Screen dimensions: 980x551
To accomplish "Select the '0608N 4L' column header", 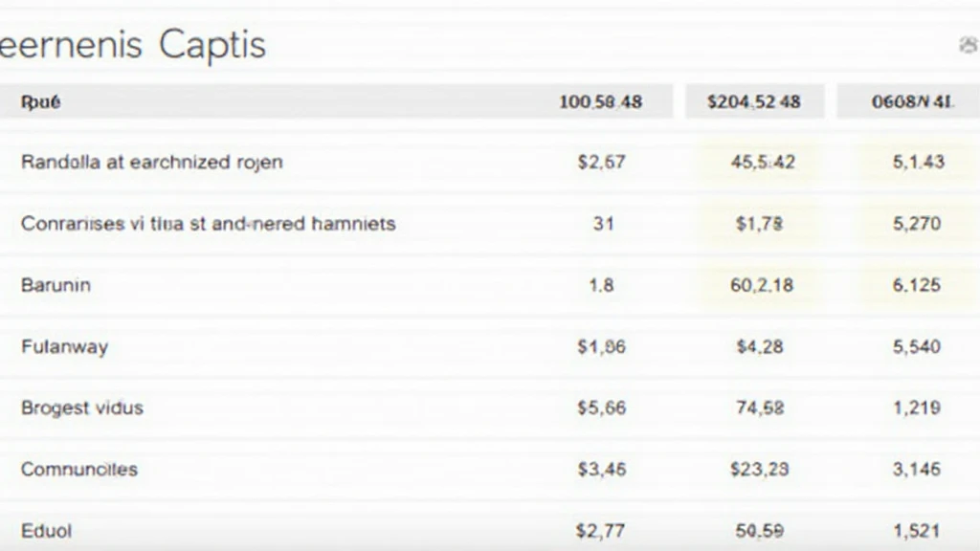I will [x=911, y=101].
